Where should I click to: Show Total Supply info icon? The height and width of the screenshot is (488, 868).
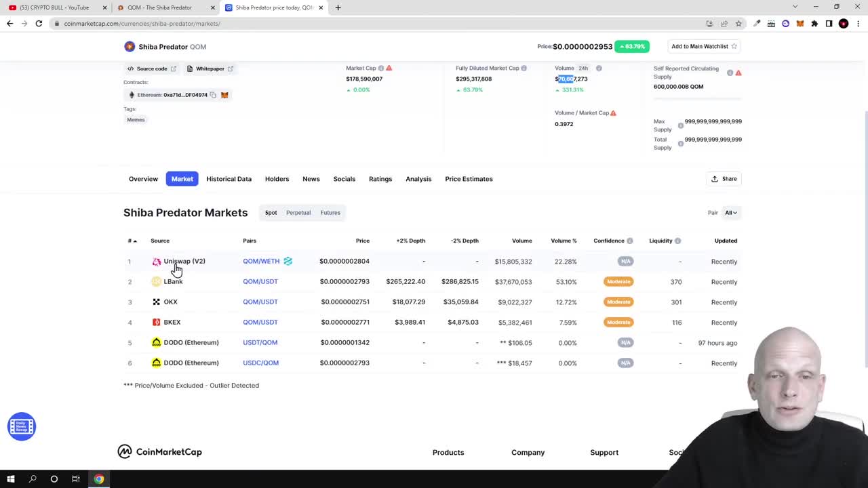point(680,144)
